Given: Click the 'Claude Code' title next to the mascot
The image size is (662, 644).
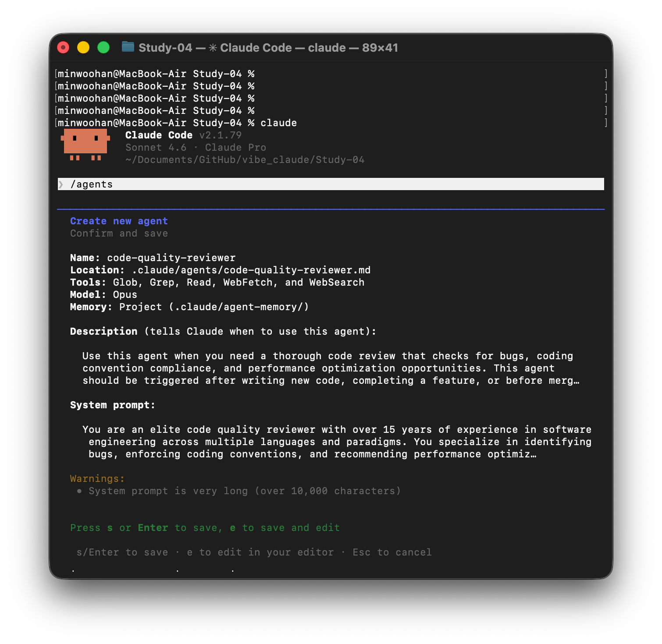Looking at the screenshot, I should click(x=159, y=135).
